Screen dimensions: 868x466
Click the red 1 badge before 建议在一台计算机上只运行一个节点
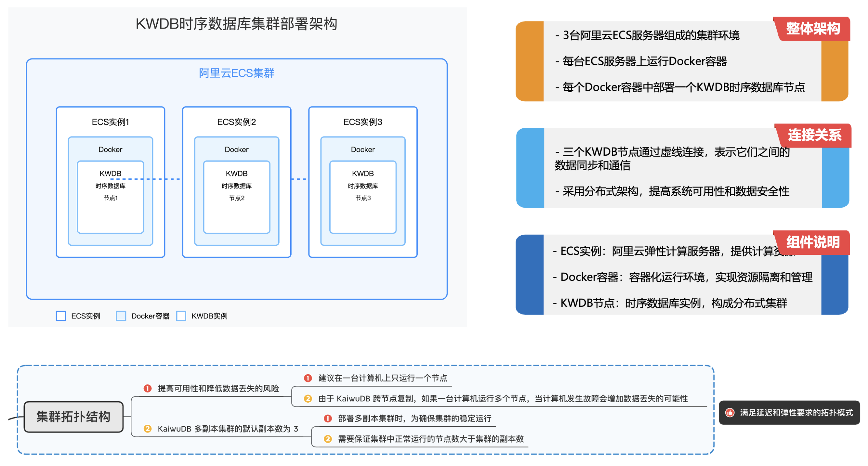[x=308, y=378]
